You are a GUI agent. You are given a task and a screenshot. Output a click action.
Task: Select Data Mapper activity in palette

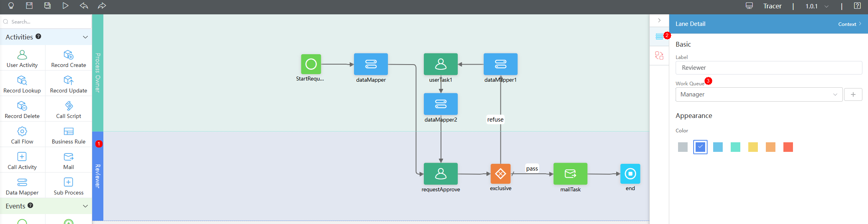point(22,186)
